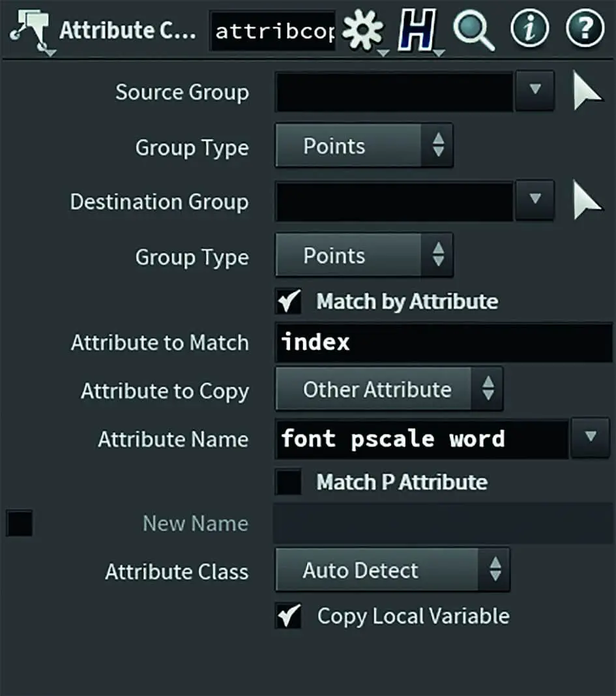Show node info with the i icon
Image resolution: width=616 pixels, height=696 pixels.
[x=528, y=30]
